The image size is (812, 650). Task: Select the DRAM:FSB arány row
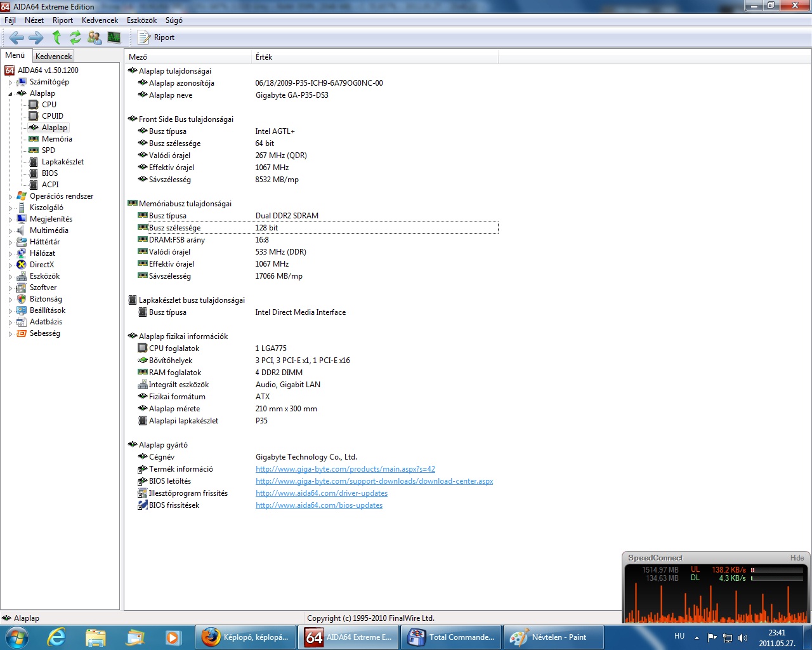(x=317, y=240)
